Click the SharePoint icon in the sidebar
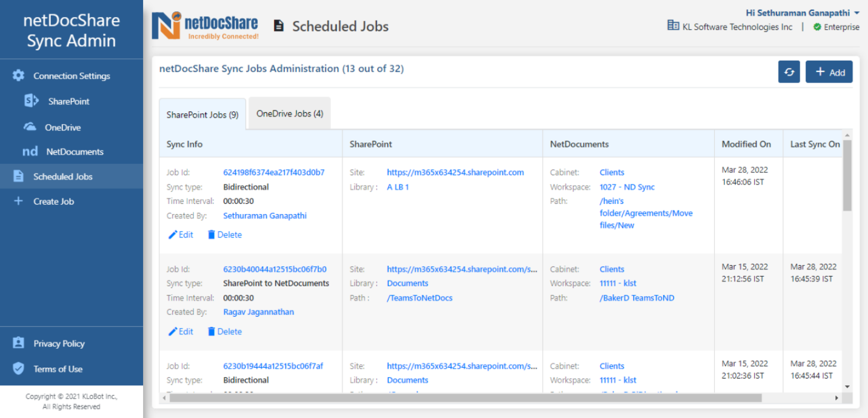Screen dimensions: 868x418 click(x=32, y=101)
